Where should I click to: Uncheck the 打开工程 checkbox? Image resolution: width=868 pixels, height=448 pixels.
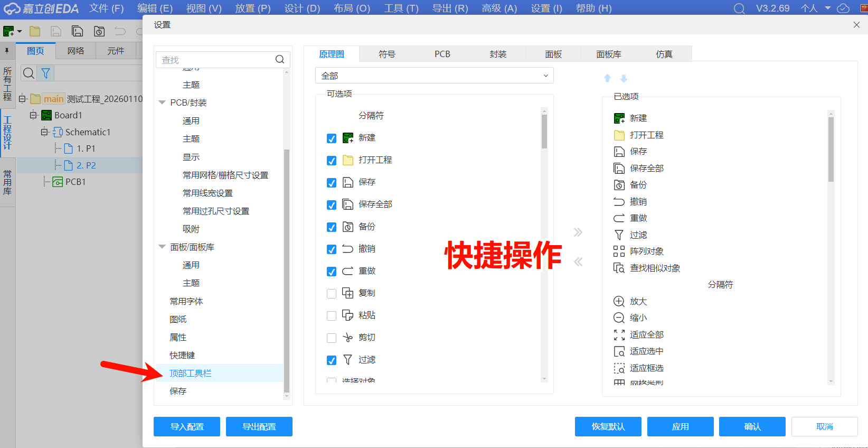click(x=332, y=161)
